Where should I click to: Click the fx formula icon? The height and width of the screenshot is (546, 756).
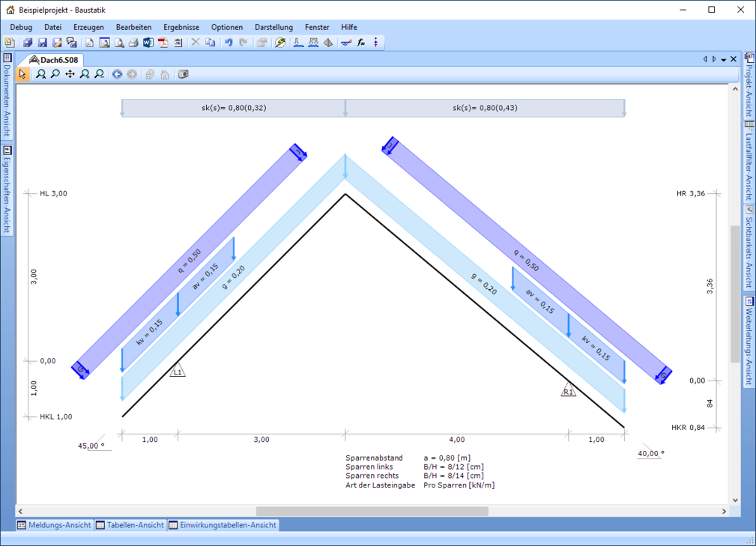click(360, 43)
